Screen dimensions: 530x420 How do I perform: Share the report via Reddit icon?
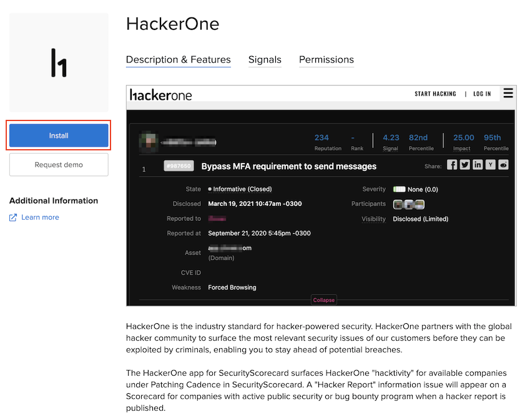503,165
